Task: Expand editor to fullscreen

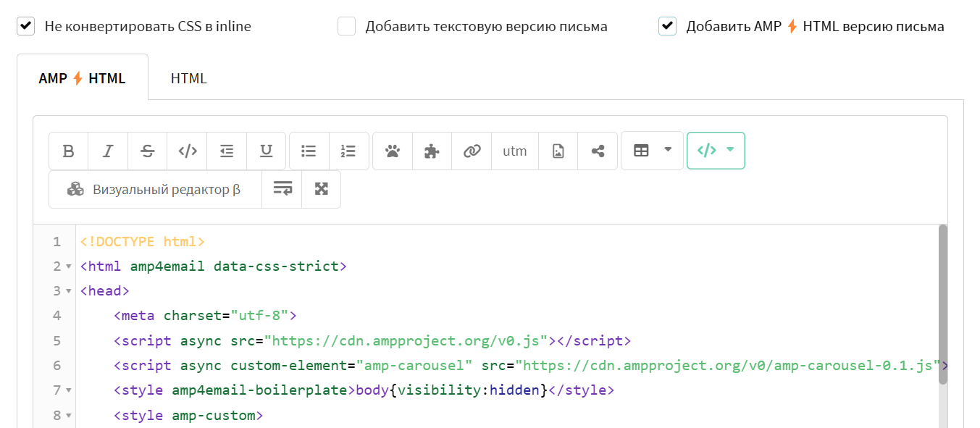Action: [322, 189]
